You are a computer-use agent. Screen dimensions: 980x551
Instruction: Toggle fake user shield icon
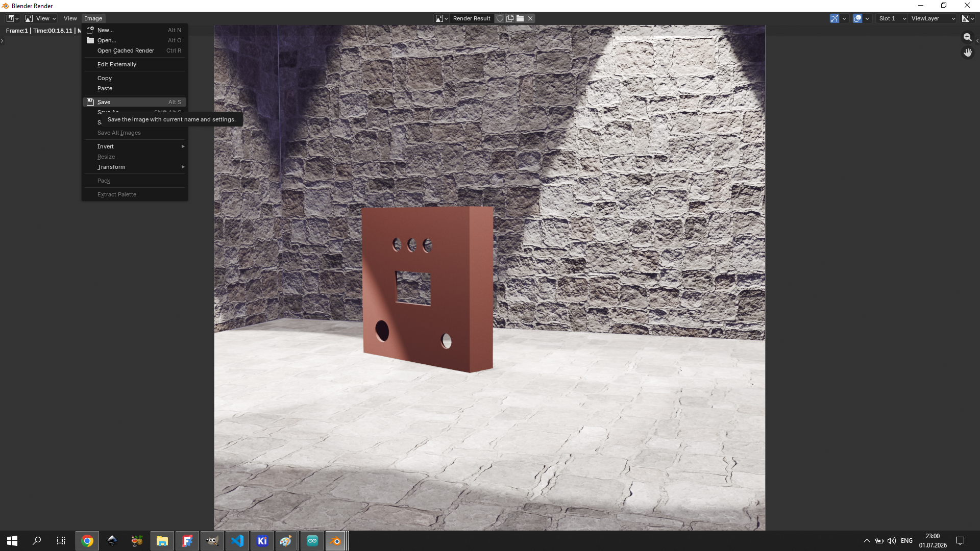(500, 18)
